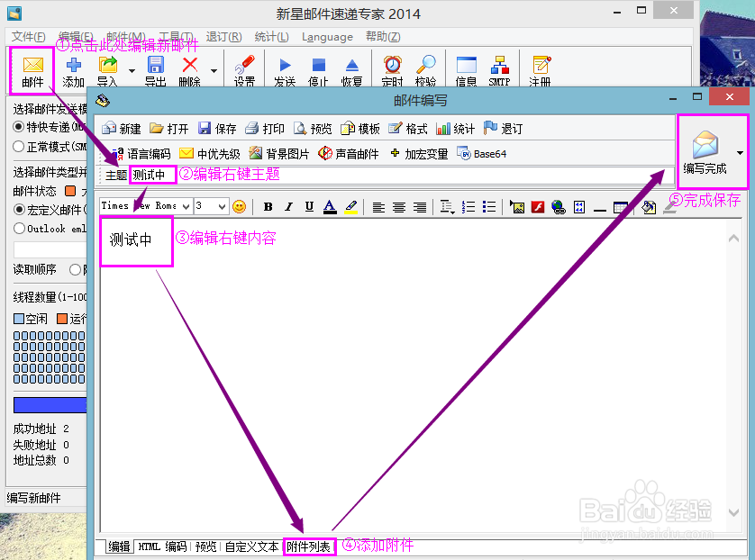Click 中优先级 priority envelope button
Viewport: 755px width, 560px height.
[209, 154]
